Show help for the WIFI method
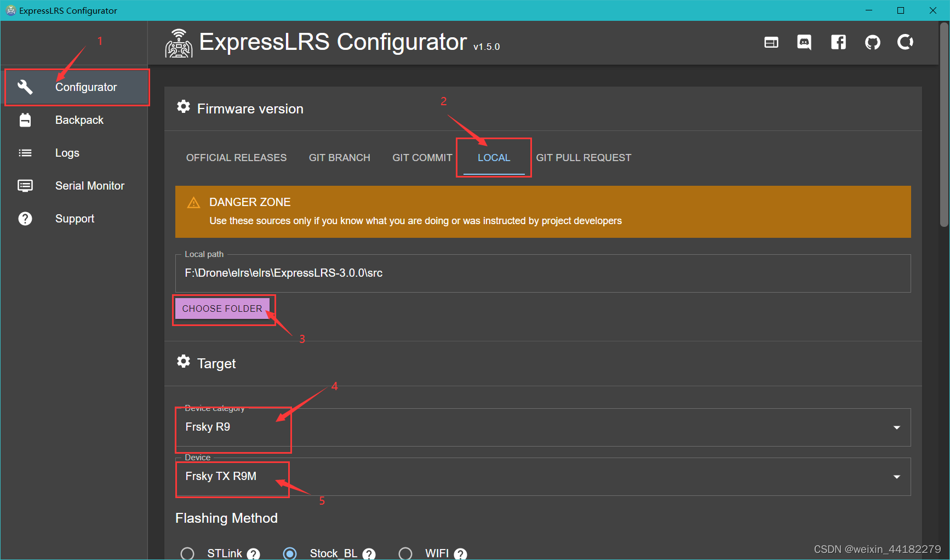Screen dimensions: 950x560 (461, 554)
